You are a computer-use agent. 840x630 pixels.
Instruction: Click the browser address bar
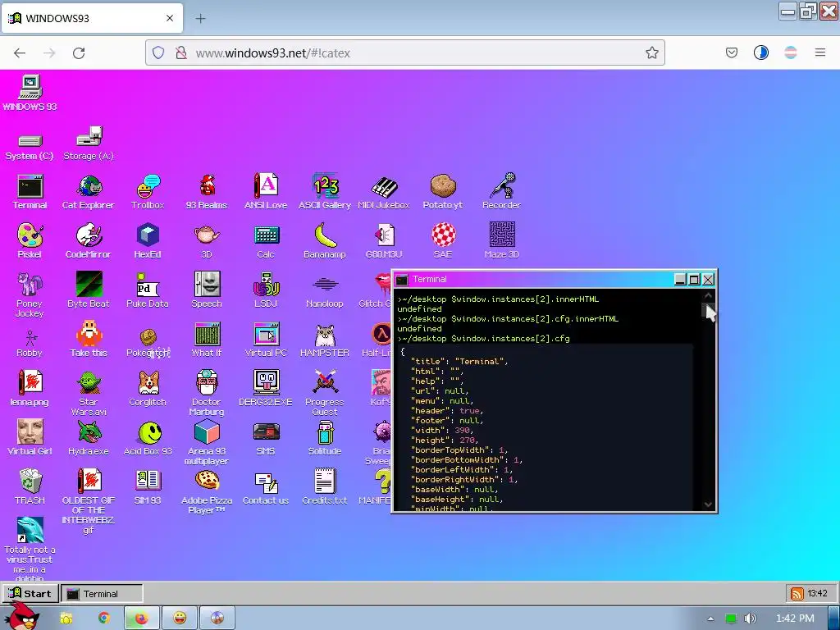point(405,53)
